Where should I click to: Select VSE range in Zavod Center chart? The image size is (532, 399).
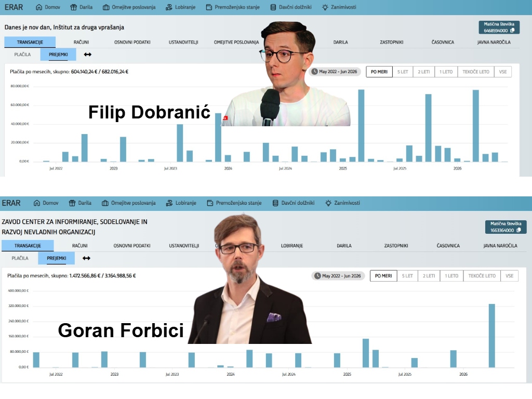[x=509, y=276]
